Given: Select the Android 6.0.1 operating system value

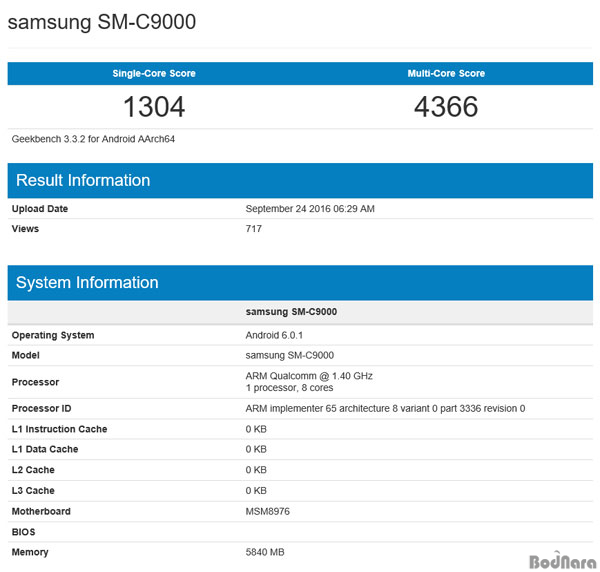Looking at the screenshot, I should coord(274,336).
